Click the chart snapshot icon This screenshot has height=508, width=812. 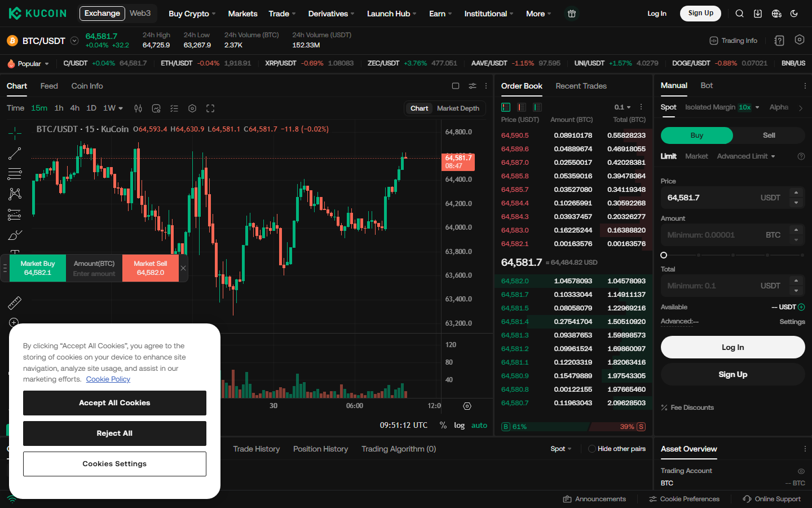coord(156,108)
